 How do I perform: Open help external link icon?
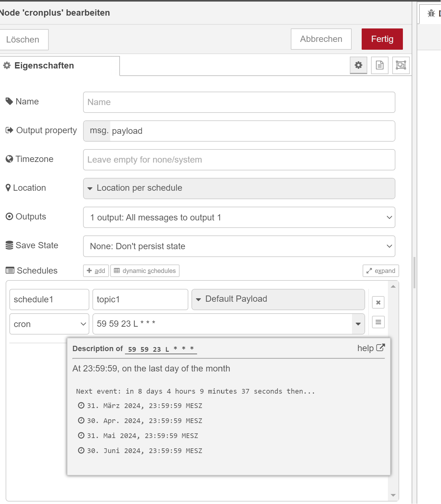pos(380,348)
